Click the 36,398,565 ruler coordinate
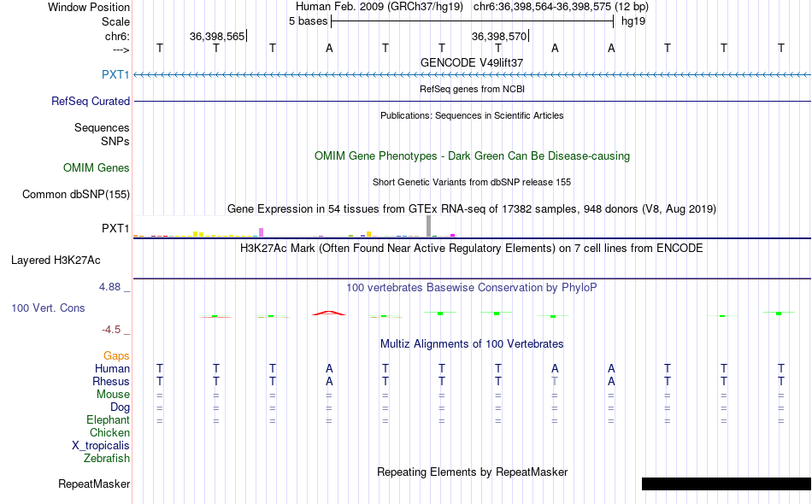 217,36
